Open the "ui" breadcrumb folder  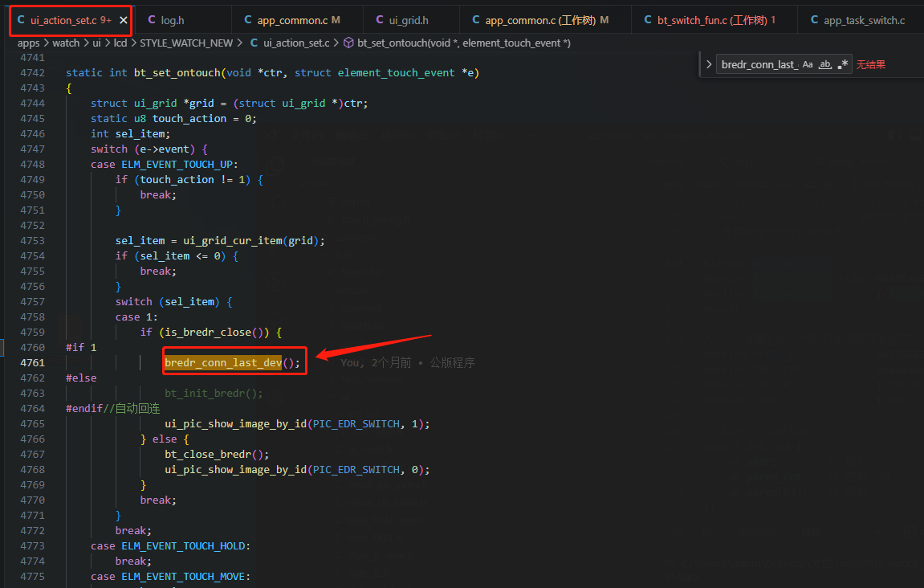tap(96, 43)
